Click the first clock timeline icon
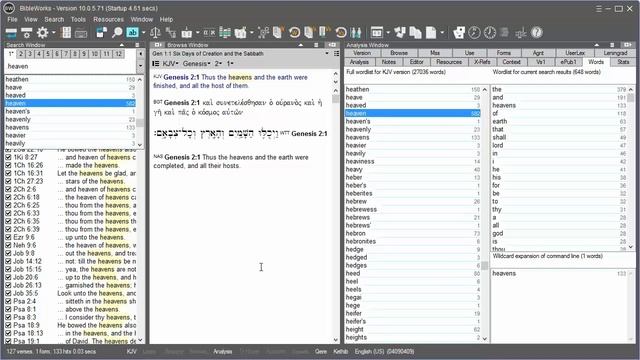The width and height of the screenshot is (640, 360). [x=474, y=33]
